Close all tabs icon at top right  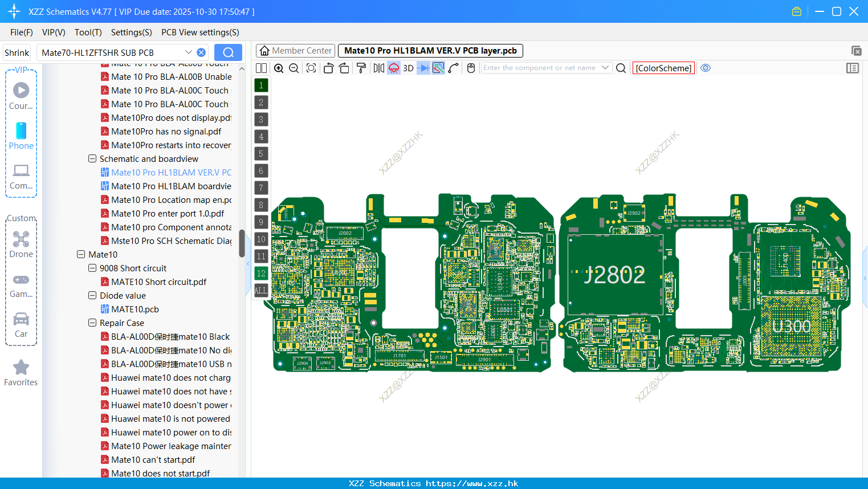(x=856, y=51)
